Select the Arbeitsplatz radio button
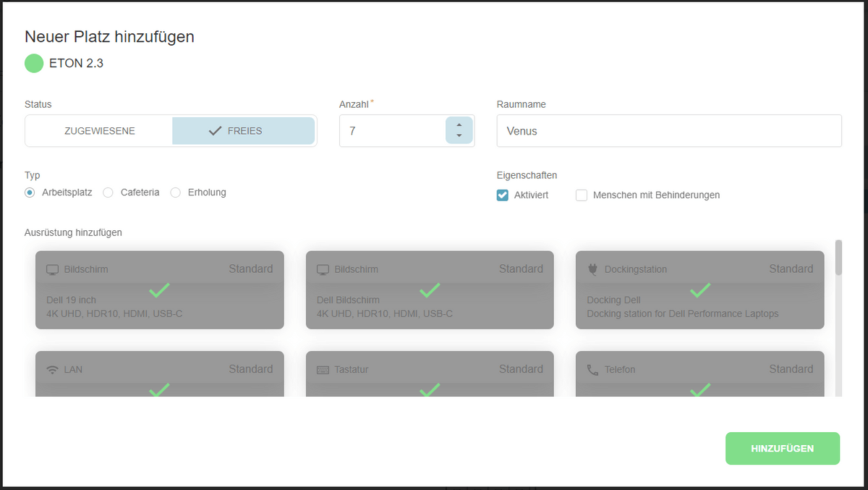The image size is (868, 490). tap(30, 193)
